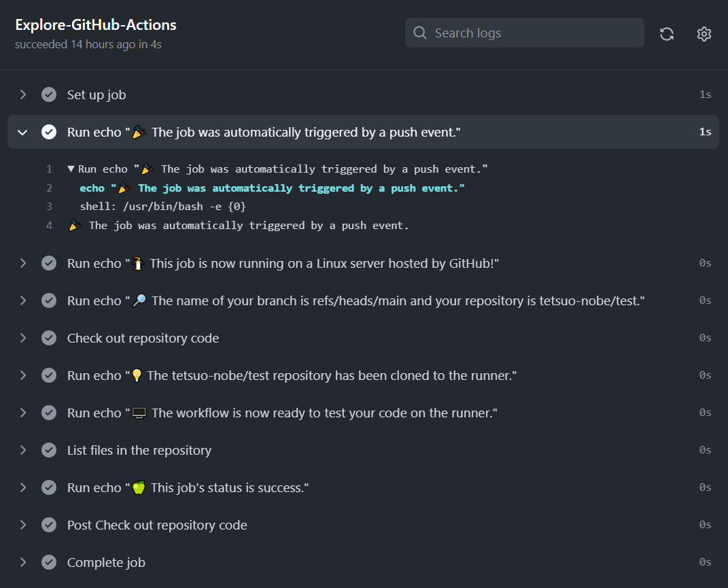Click log line number 1

[49, 169]
